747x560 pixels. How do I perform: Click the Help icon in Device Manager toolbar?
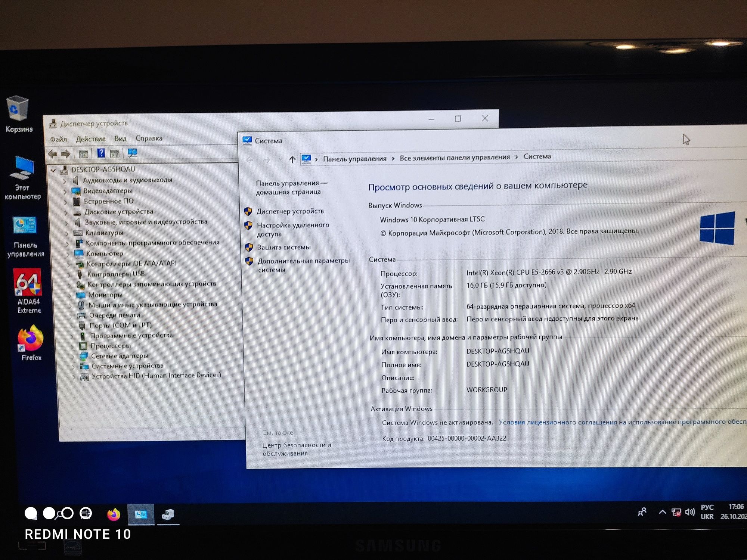[101, 153]
